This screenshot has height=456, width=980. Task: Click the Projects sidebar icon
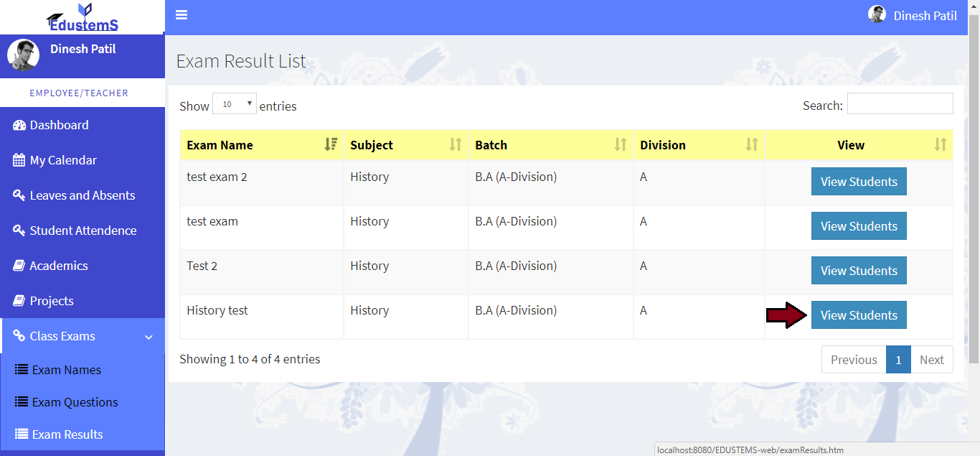click(18, 300)
